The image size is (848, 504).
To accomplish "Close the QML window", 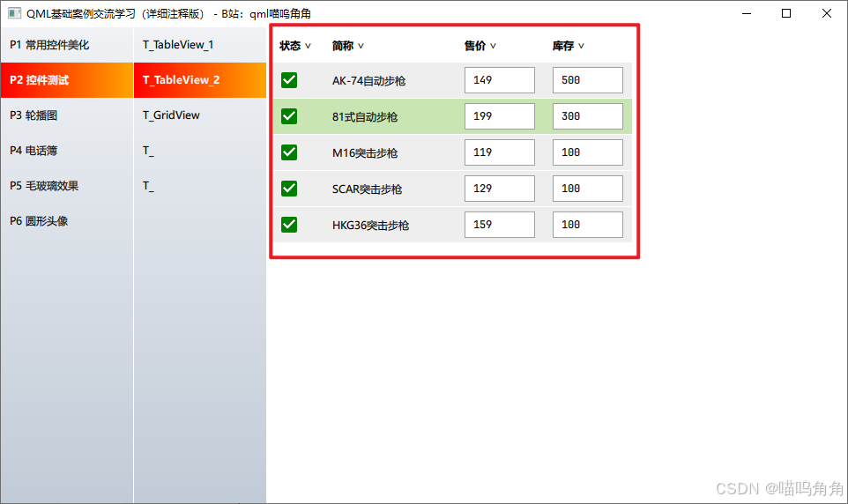I will click(x=827, y=13).
